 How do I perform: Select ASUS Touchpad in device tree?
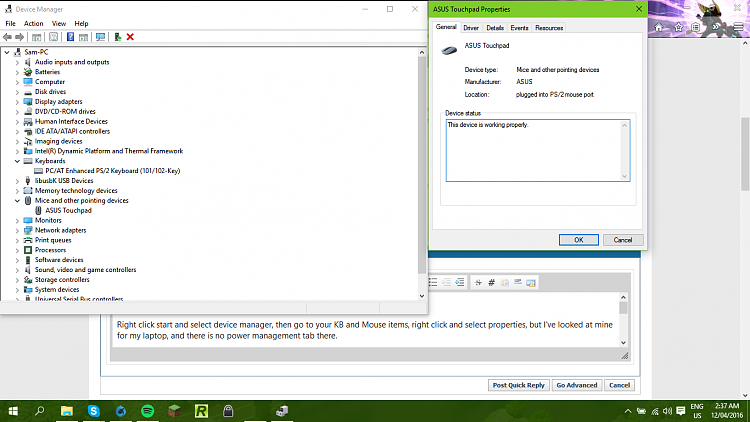click(68, 211)
